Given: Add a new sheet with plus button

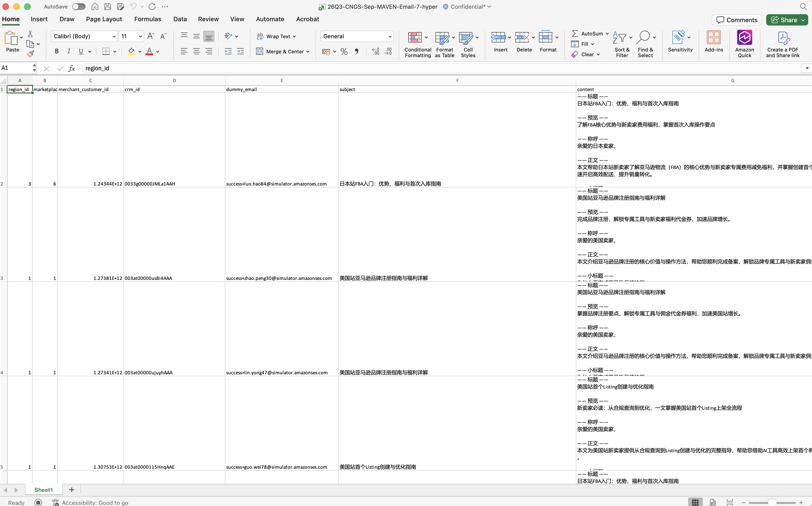Looking at the screenshot, I should tap(72, 490).
